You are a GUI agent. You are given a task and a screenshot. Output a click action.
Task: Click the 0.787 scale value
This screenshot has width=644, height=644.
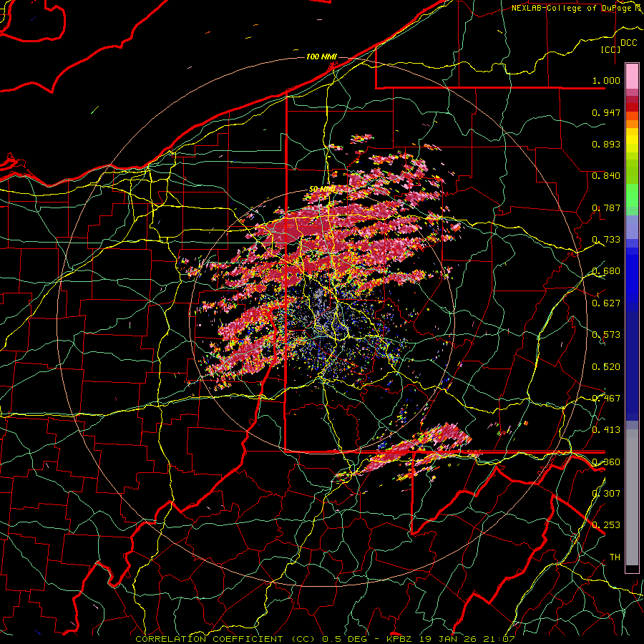pyautogui.click(x=606, y=208)
